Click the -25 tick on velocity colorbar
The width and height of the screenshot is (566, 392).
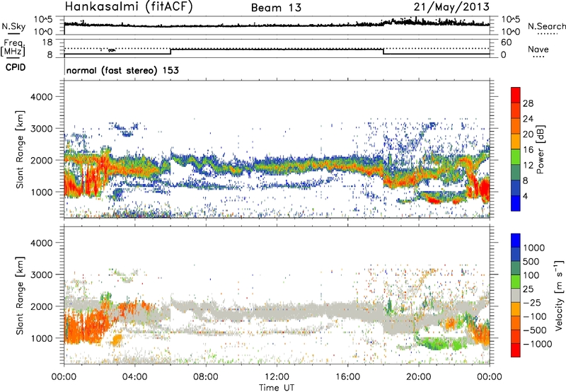[x=531, y=302]
